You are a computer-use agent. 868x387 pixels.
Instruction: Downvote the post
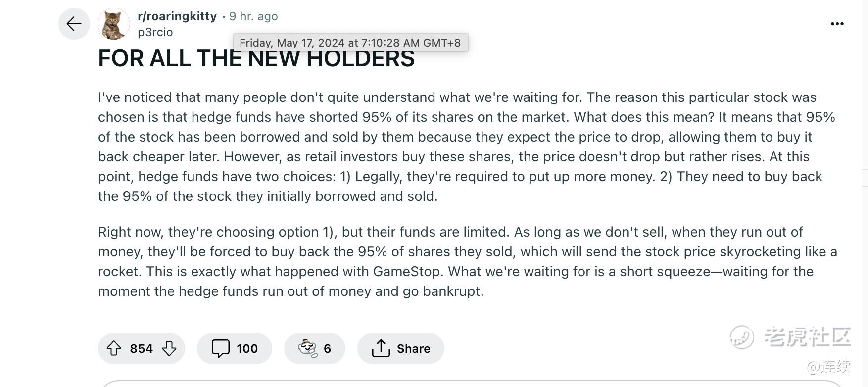point(169,348)
